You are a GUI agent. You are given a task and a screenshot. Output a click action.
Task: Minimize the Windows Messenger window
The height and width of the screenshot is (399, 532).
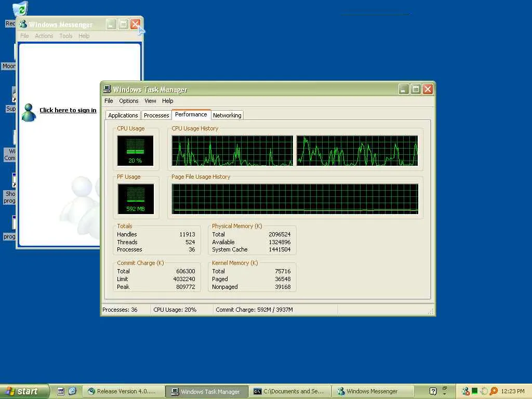[111, 24]
